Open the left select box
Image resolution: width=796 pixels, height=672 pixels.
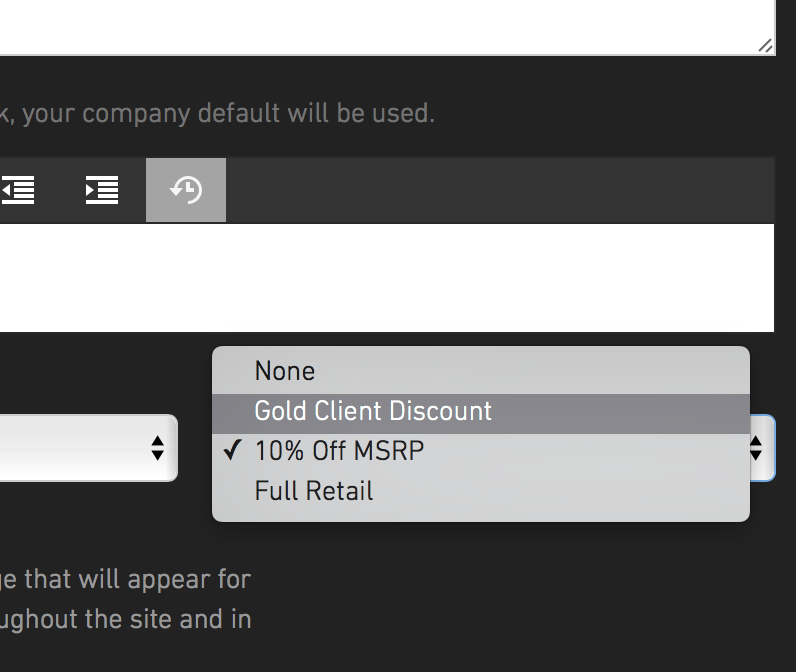[88, 448]
